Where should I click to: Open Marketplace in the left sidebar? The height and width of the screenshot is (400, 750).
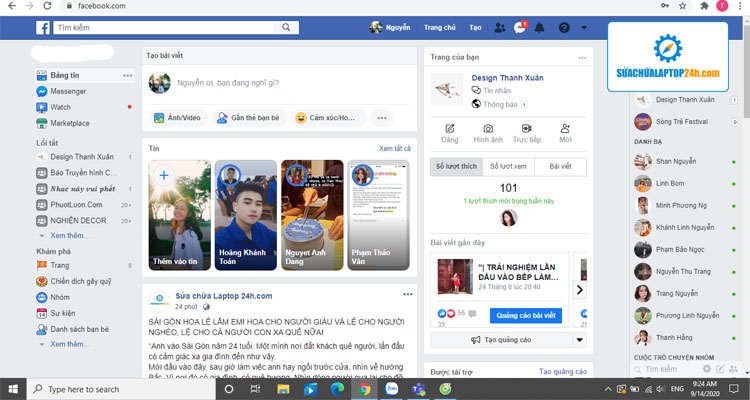coord(69,123)
